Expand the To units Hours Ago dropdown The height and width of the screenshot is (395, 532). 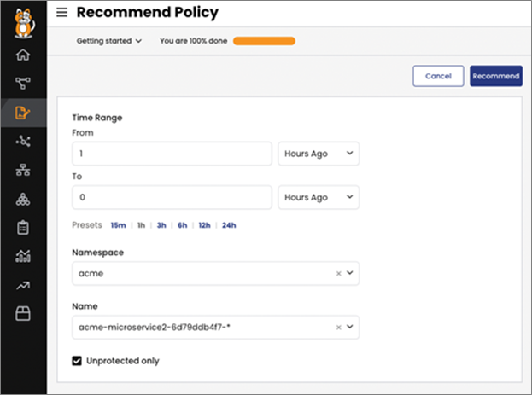(319, 197)
